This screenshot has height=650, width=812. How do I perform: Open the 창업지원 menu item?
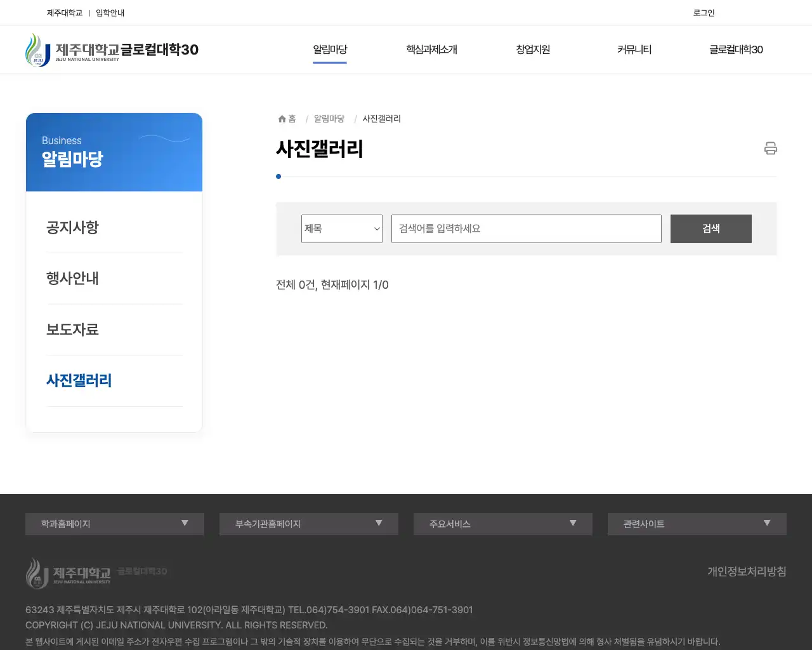pos(533,50)
